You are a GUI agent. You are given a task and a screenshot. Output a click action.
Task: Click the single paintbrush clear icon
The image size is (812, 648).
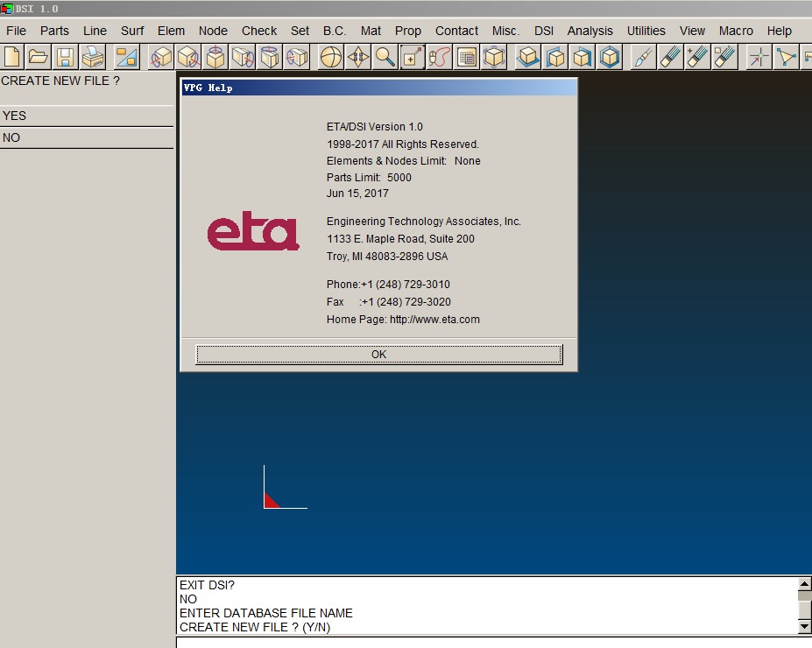click(x=643, y=57)
